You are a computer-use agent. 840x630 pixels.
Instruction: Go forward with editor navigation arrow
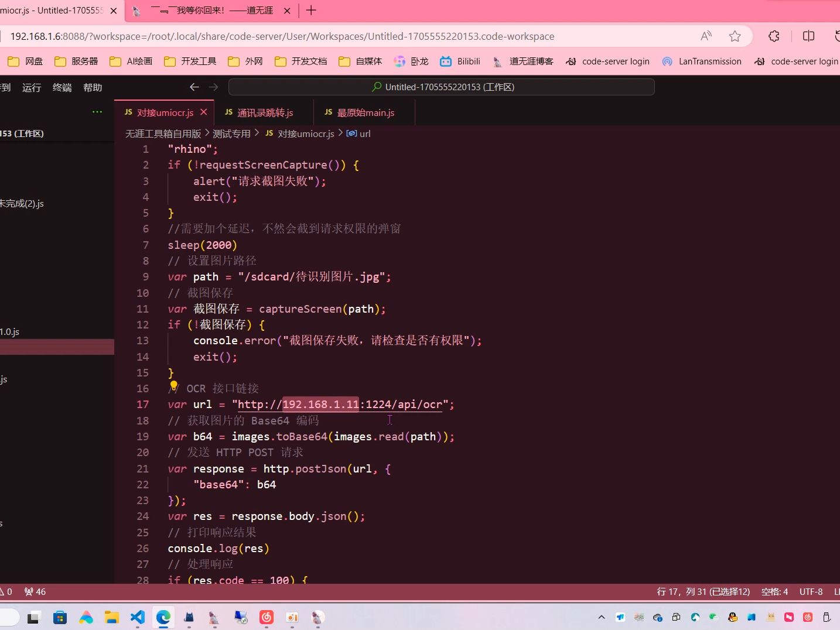pos(214,87)
